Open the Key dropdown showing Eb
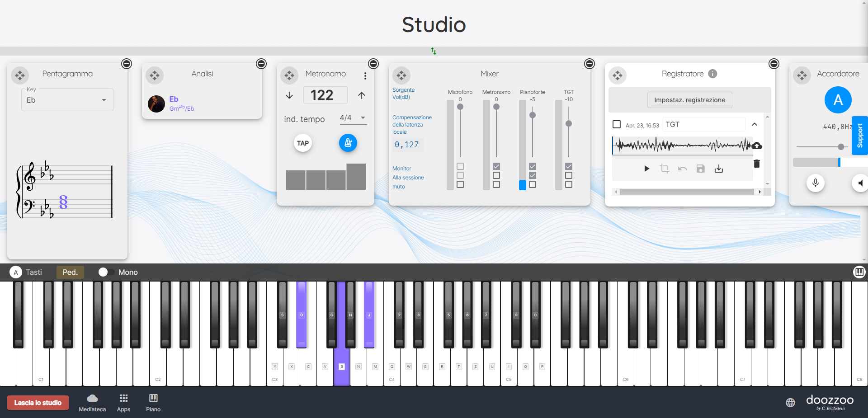Viewport: 868px width, 418px height. tap(67, 100)
